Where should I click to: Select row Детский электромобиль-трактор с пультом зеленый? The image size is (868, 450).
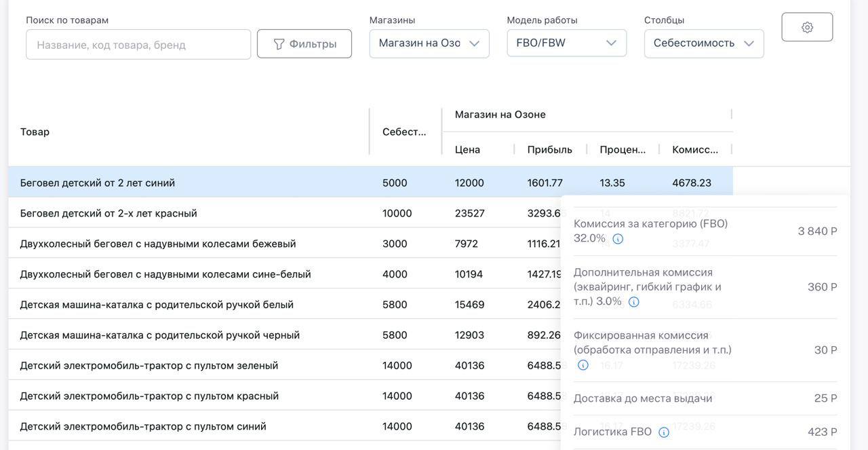[285, 365]
